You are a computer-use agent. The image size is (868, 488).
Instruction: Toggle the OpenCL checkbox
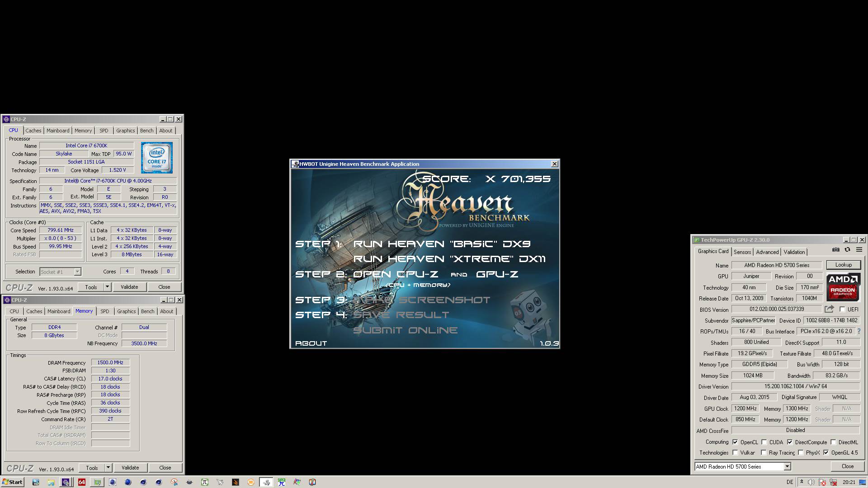point(735,442)
